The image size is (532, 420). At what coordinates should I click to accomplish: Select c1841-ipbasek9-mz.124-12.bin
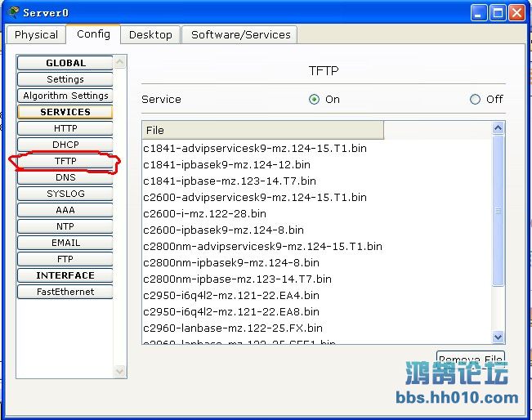pyautogui.click(x=226, y=165)
